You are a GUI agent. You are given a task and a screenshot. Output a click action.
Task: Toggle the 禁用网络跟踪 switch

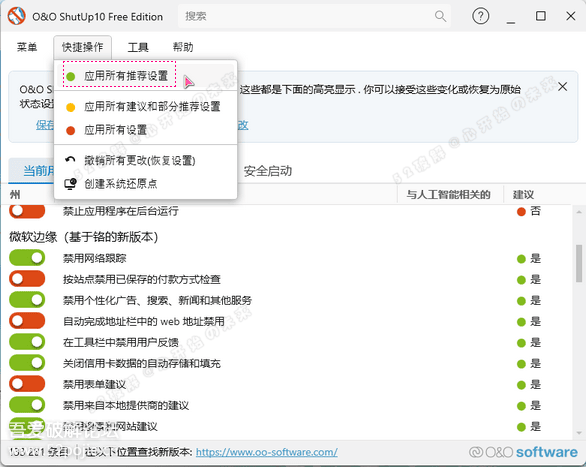(x=27, y=258)
